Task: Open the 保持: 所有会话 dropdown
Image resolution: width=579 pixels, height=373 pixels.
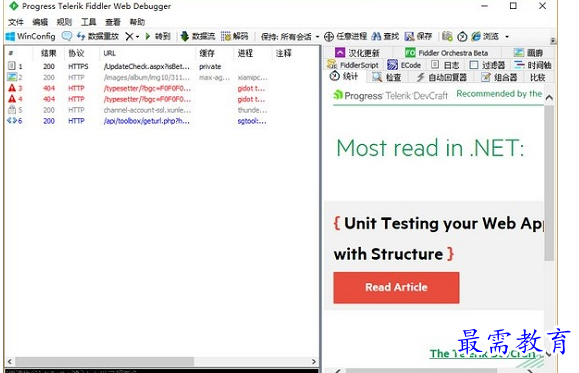Action: (x=290, y=37)
